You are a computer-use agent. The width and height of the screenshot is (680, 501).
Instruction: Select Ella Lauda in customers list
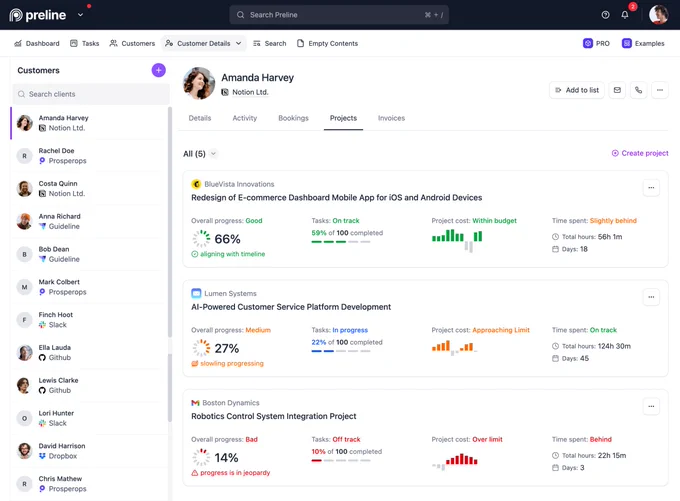(89, 353)
